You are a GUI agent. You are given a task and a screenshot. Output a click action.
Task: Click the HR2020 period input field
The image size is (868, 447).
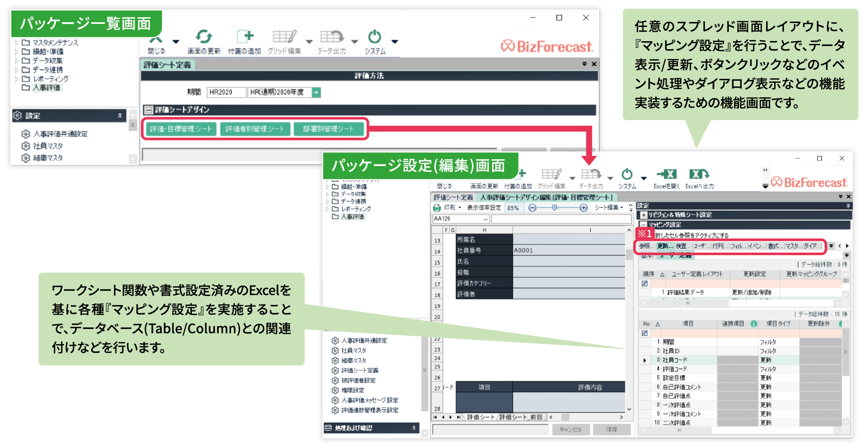point(226,92)
